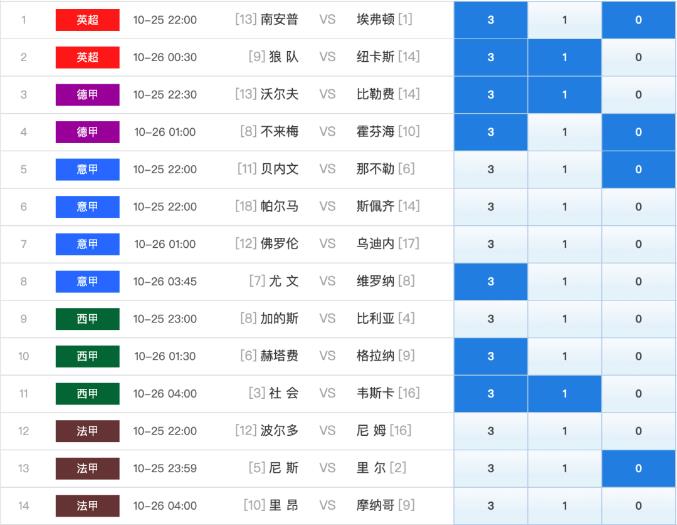
Task: Click the away team name 埃弗顿
Action: click(x=375, y=19)
